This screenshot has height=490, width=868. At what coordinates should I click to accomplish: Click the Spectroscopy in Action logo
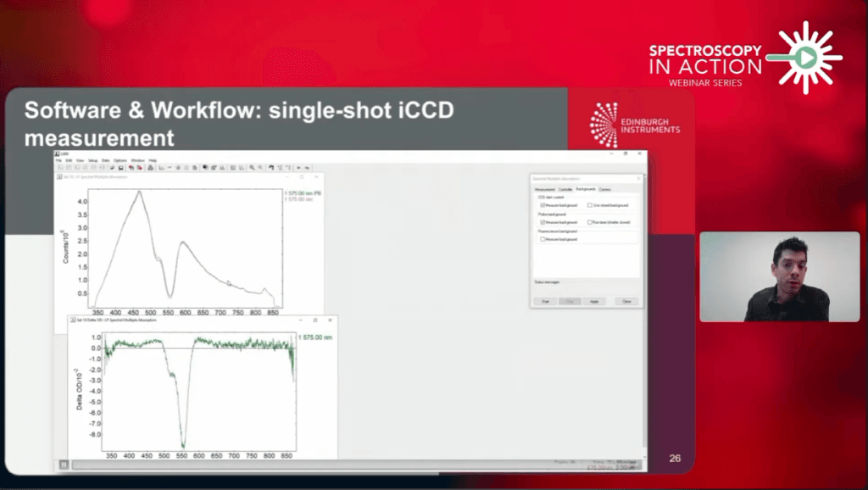[x=746, y=58]
